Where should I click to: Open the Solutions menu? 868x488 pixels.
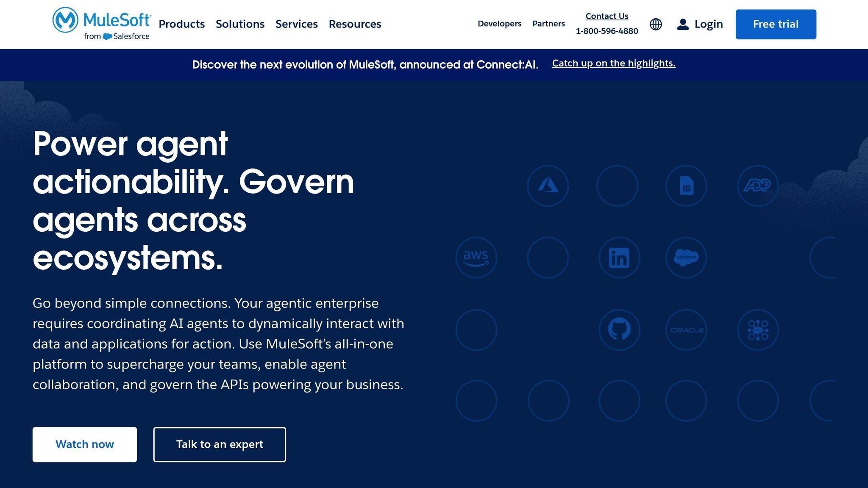(x=240, y=24)
